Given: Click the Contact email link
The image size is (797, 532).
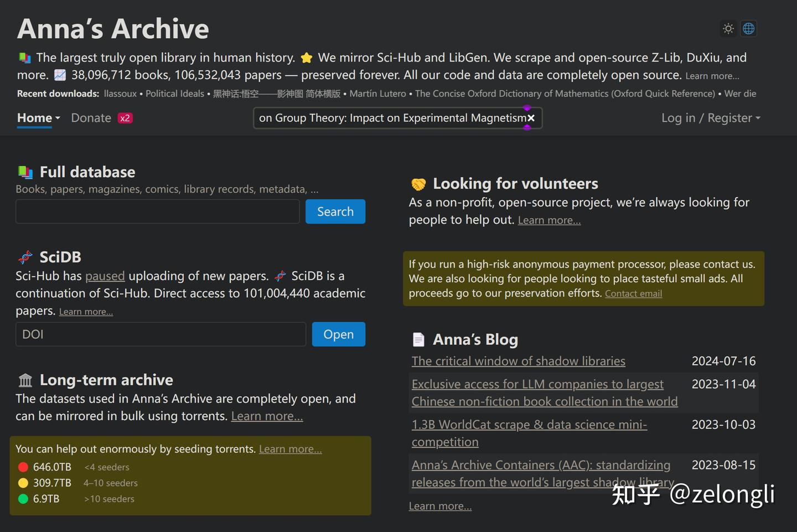Looking at the screenshot, I should point(633,293).
